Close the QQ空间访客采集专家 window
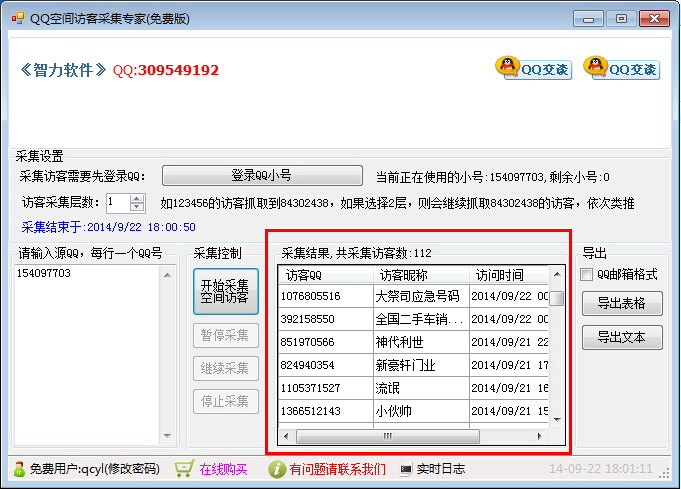The height and width of the screenshot is (489, 681). [654, 19]
